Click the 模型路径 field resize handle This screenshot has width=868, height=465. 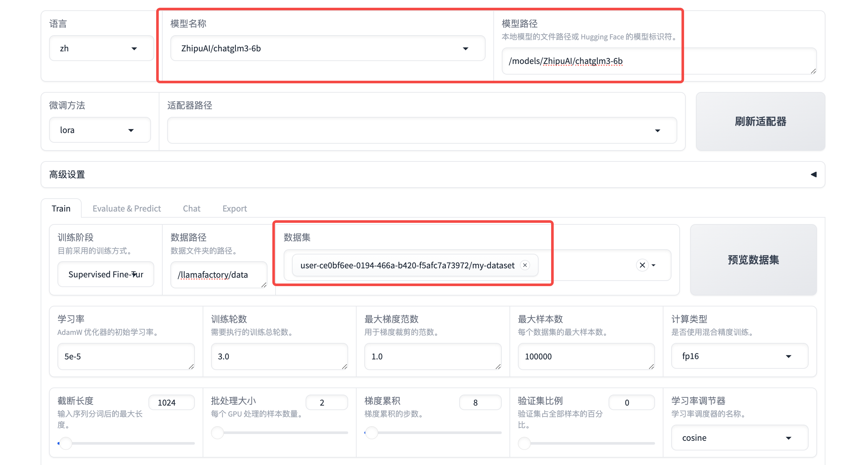point(813,71)
